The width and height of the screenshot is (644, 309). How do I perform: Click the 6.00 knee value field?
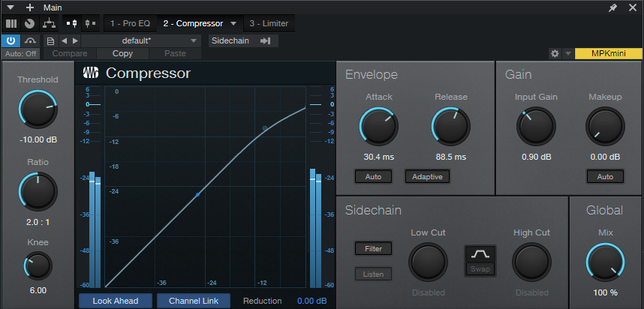pyautogui.click(x=38, y=290)
